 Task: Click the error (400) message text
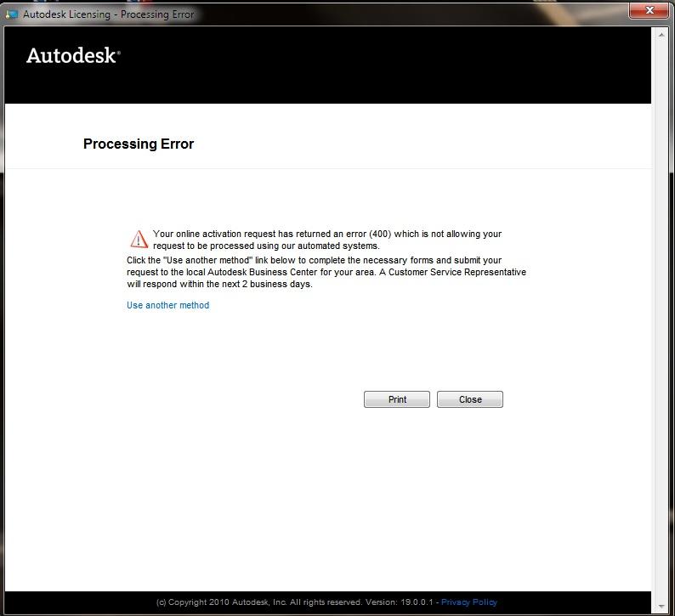pos(327,234)
